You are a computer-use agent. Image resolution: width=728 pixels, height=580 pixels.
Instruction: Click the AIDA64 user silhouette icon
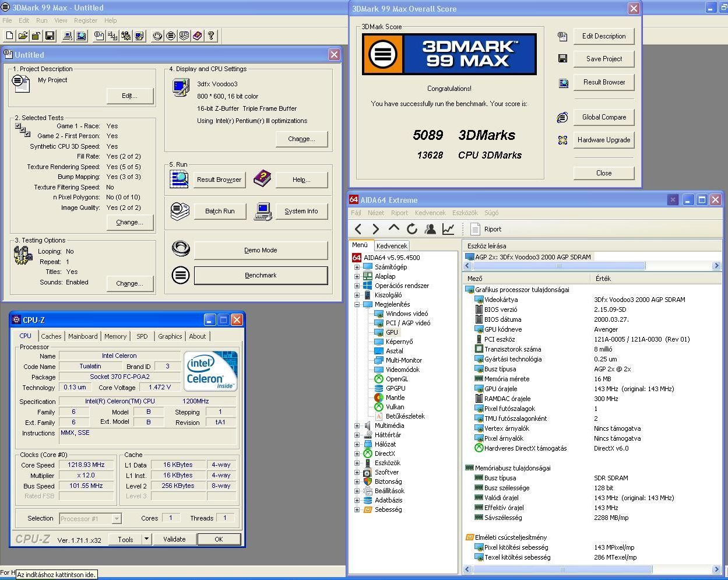[x=430, y=229]
